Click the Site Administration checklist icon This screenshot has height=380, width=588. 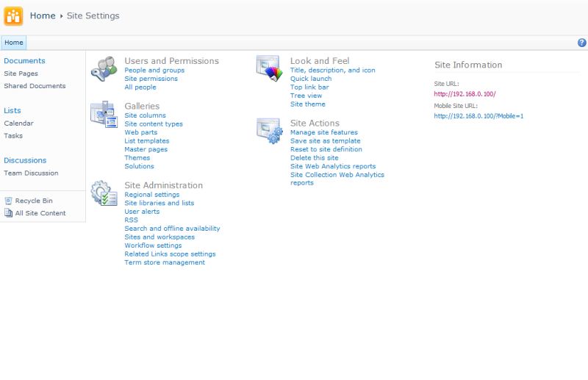coord(103,194)
